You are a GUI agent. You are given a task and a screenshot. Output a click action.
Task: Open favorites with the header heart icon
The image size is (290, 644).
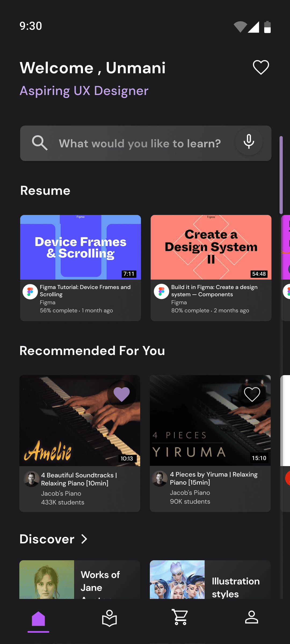(x=261, y=67)
